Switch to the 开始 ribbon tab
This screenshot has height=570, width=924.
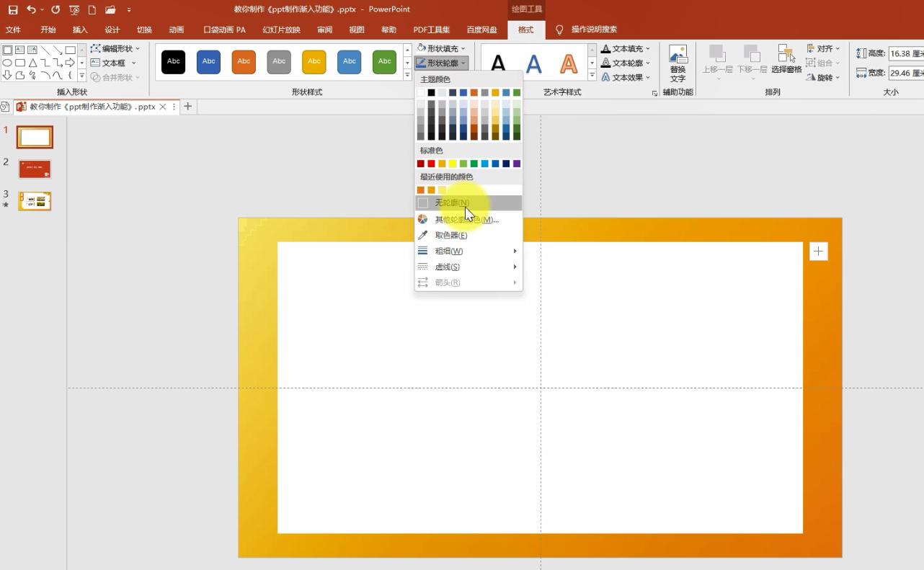click(x=48, y=30)
